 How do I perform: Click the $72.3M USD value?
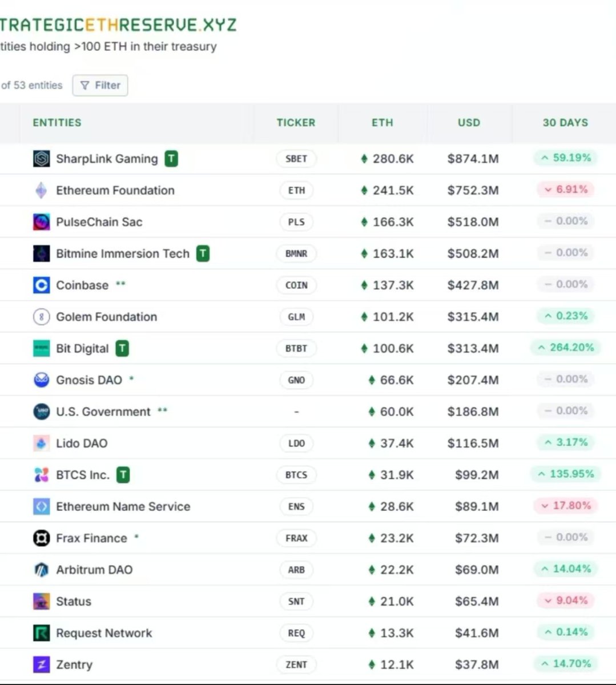(x=477, y=538)
